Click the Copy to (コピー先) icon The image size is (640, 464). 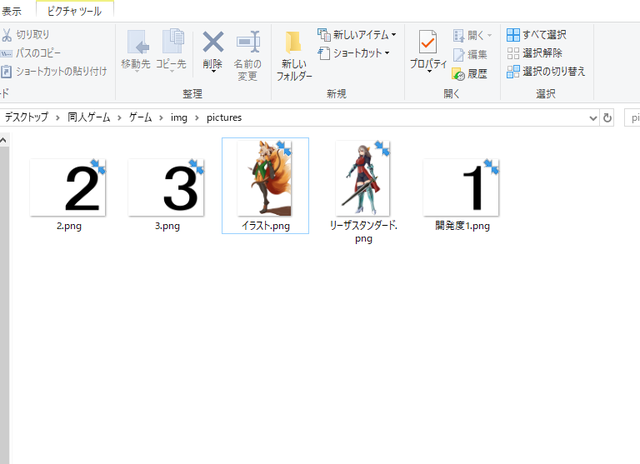[x=173, y=41]
